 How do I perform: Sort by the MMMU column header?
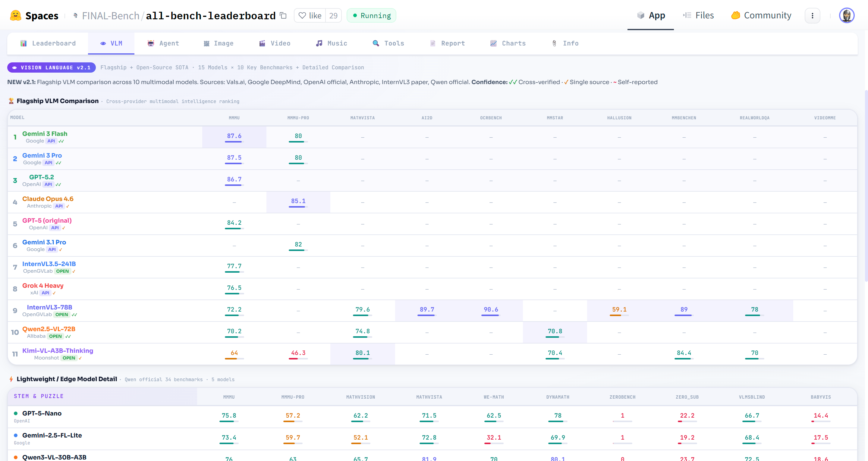pyautogui.click(x=234, y=118)
